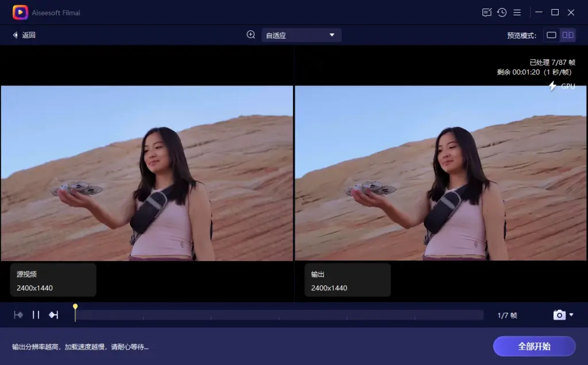Pause the frame processing preview
The height and width of the screenshot is (365, 588).
[x=36, y=314]
